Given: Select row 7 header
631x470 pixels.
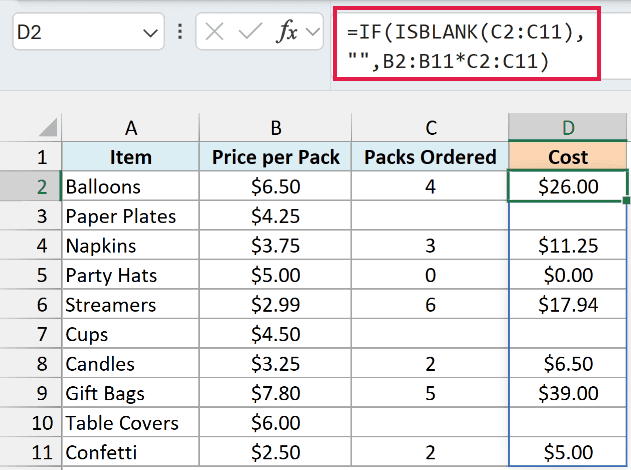Looking at the screenshot, I should tap(31, 334).
